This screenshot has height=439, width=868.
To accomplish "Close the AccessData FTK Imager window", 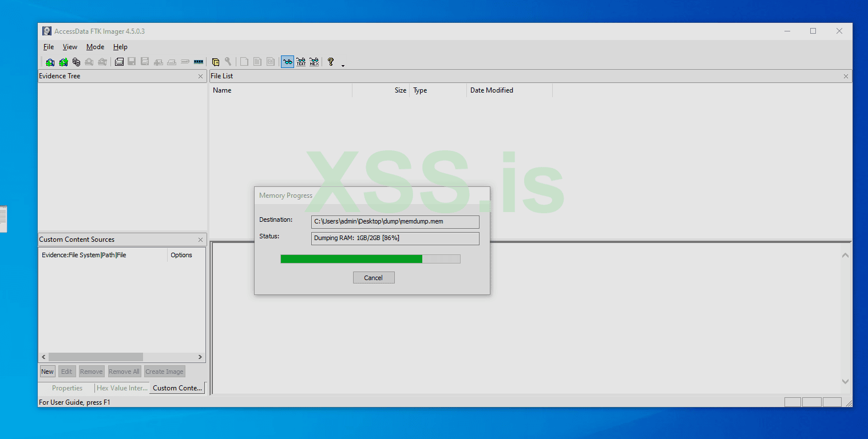I will (x=839, y=31).
